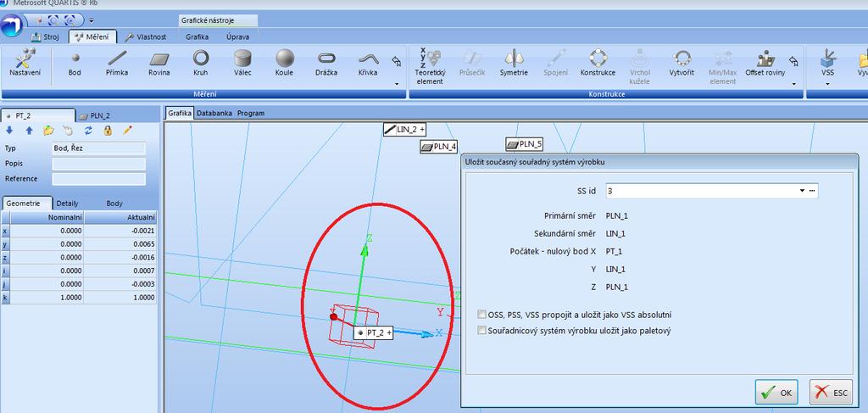The height and width of the screenshot is (413, 868).
Task: Select the Rovina plane measurement tool
Action: click(159, 62)
